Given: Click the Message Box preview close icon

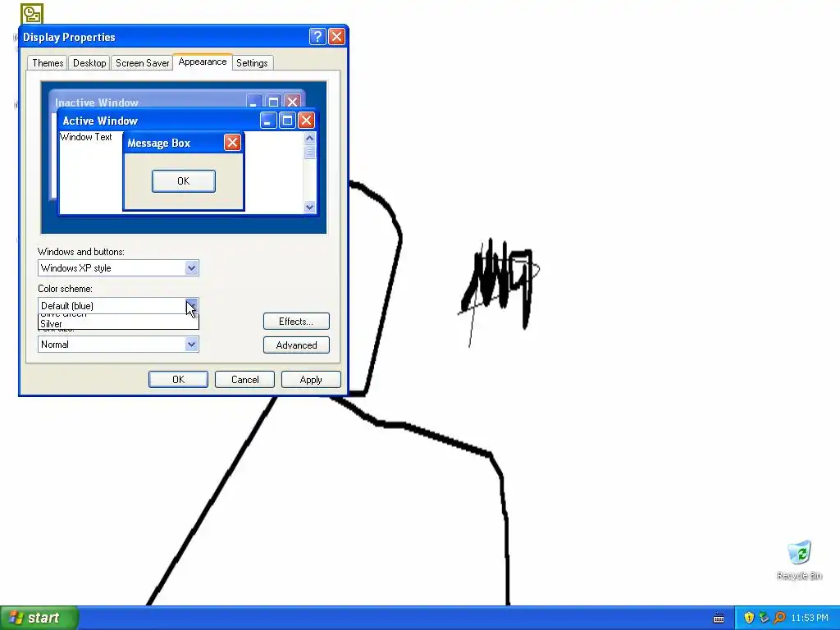Looking at the screenshot, I should pyautogui.click(x=232, y=143).
